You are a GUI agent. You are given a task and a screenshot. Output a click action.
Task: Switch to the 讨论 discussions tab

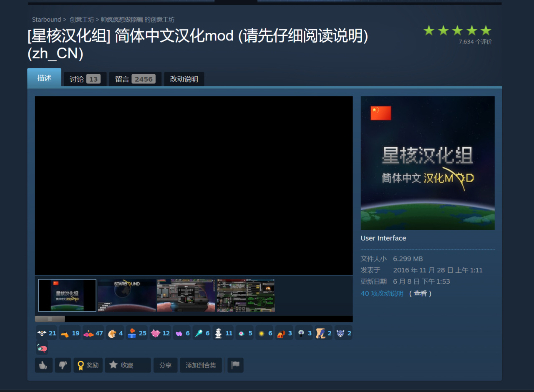(x=85, y=79)
